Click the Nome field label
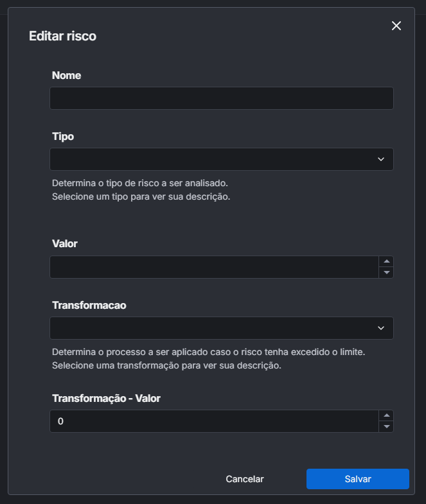The width and height of the screenshot is (426, 504). click(66, 75)
